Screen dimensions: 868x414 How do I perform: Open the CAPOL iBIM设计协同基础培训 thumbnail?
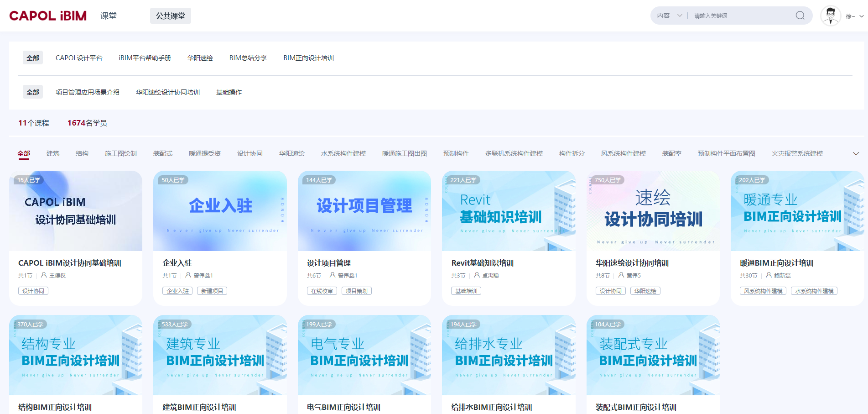pyautogui.click(x=76, y=211)
